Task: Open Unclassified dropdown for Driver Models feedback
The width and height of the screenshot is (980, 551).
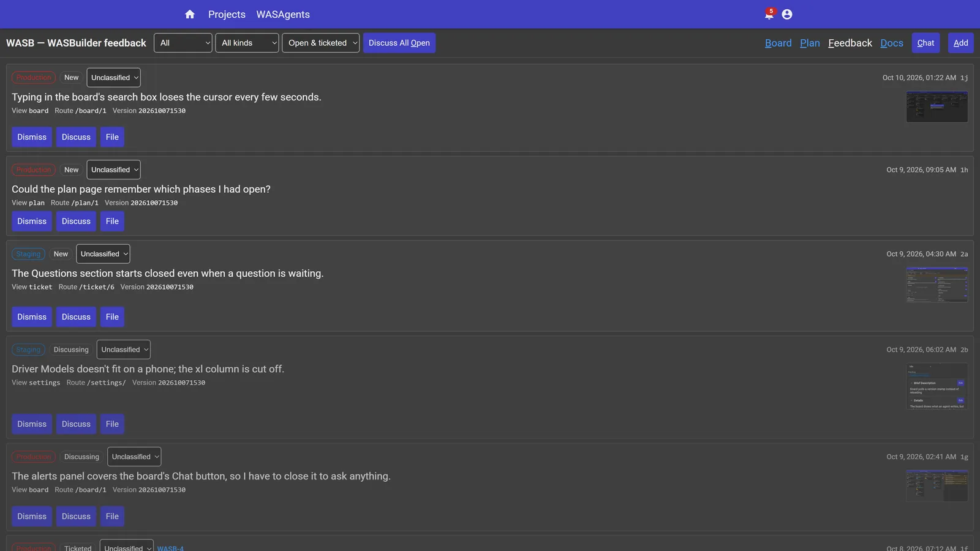Action: [124, 350]
